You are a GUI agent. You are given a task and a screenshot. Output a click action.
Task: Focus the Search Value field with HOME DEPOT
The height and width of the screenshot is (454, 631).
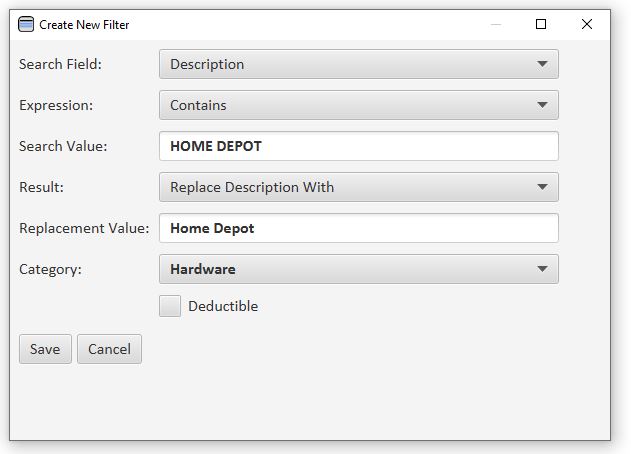point(359,146)
